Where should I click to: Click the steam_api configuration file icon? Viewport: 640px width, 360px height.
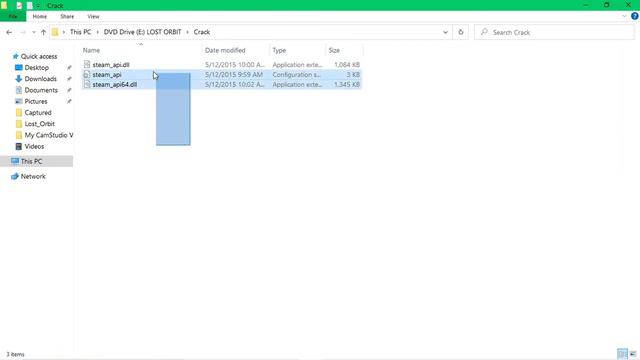(x=87, y=75)
